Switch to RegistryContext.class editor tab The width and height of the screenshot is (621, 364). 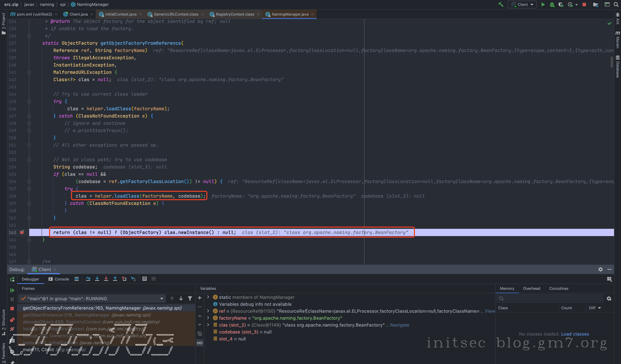coord(235,14)
